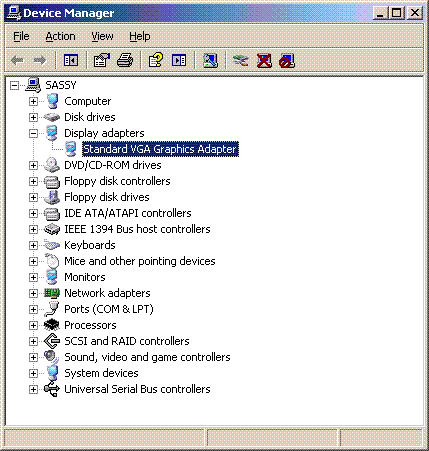Toggle the console tree pane icon
The image size is (429, 451).
71,60
